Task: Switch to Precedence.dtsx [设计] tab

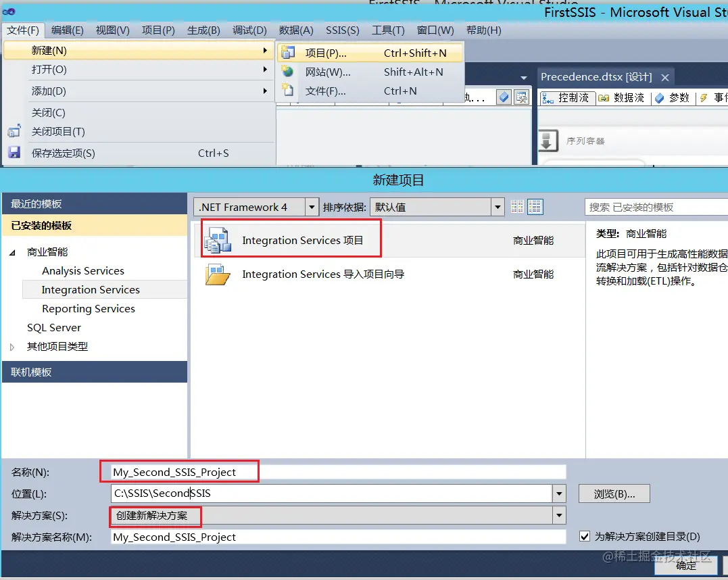Action: tap(596, 77)
